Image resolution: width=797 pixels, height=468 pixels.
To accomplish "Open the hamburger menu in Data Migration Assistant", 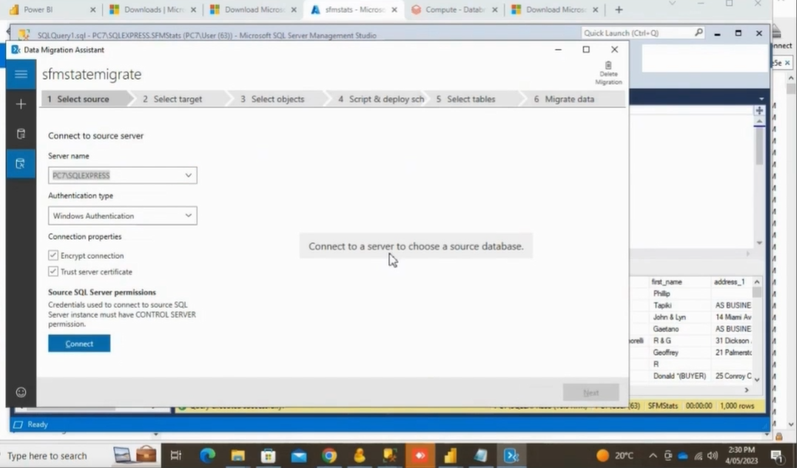I will click(x=21, y=74).
